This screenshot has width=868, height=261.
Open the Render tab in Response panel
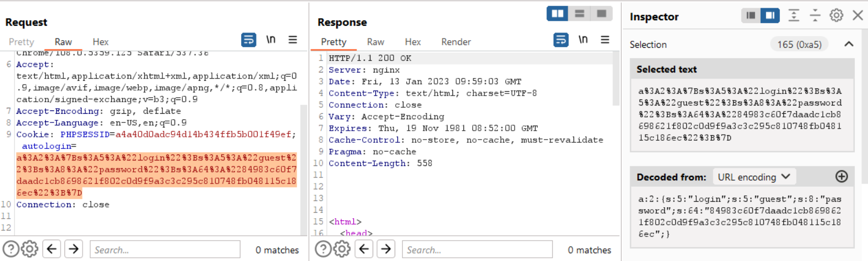point(456,42)
